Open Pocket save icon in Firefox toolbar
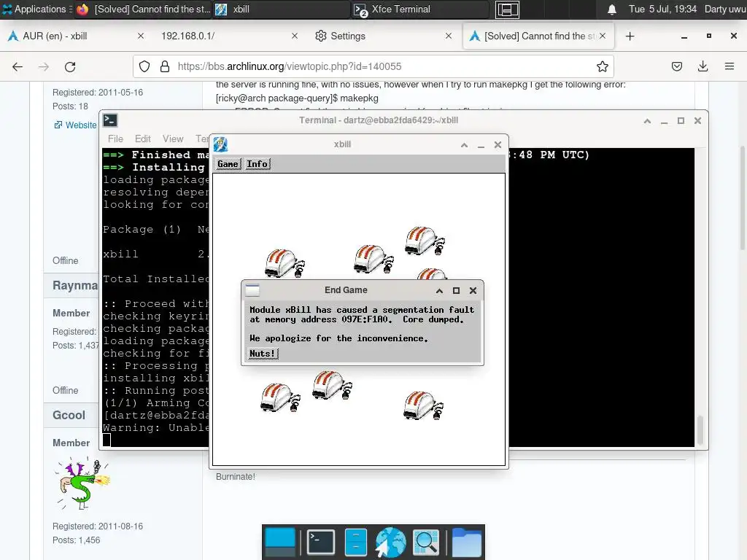This screenshot has height=560, width=747. pos(677,66)
